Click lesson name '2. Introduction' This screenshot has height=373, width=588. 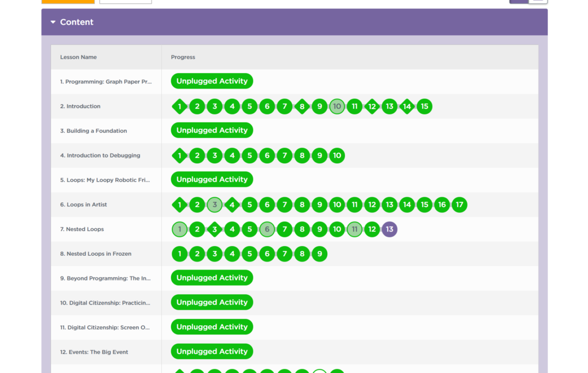pyautogui.click(x=80, y=106)
